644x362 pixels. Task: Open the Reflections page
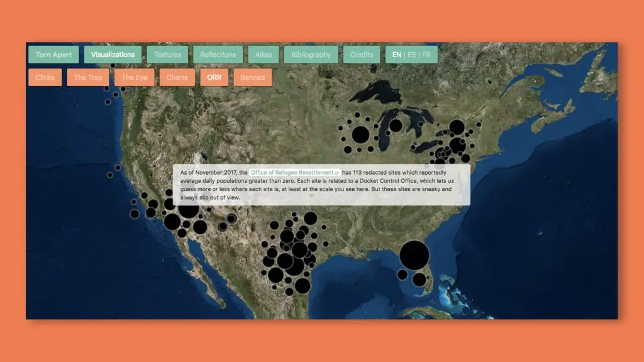[218, 55]
